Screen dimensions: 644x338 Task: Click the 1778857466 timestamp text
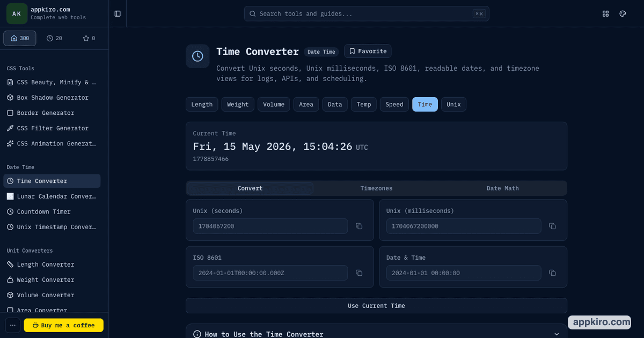click(x=211, y=159)
